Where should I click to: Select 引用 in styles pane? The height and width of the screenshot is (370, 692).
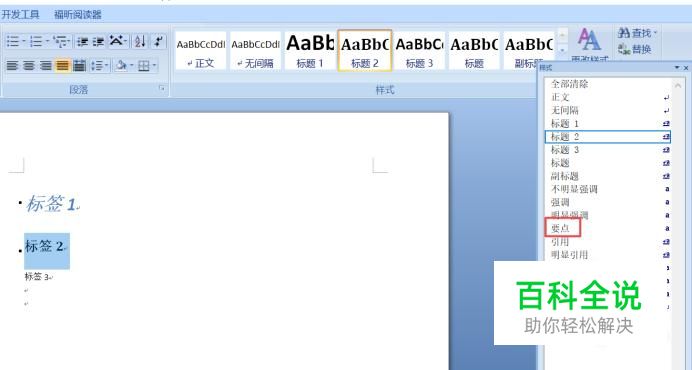[x=608, y=242]
